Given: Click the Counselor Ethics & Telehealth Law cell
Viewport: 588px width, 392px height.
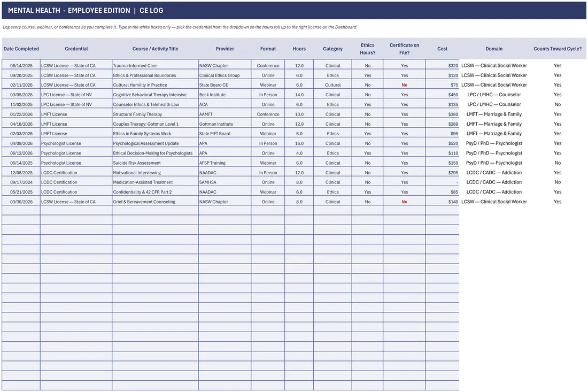Looking at the screenshot, I should pyautogui.click(x=155, y=104).
